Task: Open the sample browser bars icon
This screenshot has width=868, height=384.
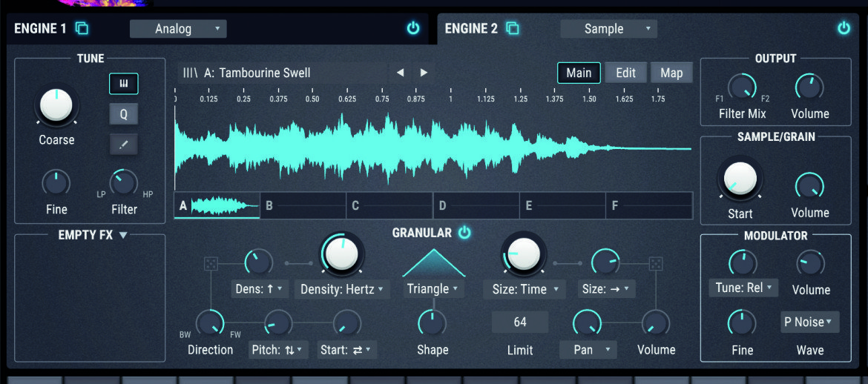Action: (191, 73)
